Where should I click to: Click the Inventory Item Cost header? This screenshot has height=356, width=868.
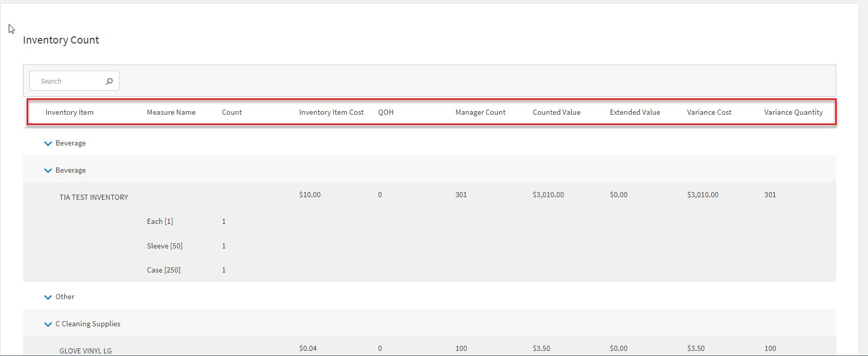(x=331, y=112)
